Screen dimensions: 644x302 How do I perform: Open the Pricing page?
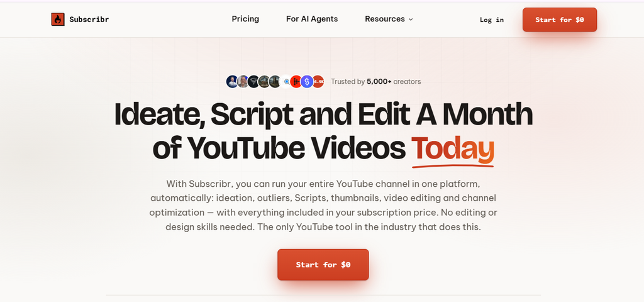[x=245, y=19]
